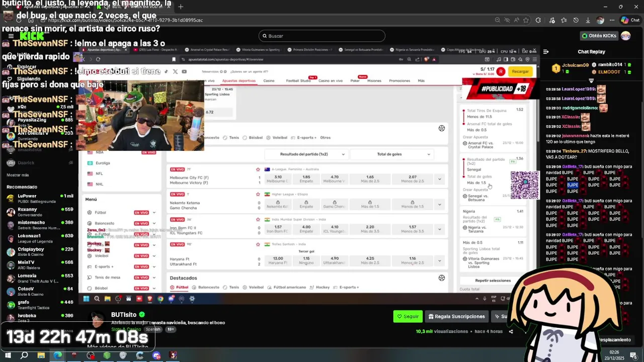
Task: Select the Tenis sport filter above match list
Action: 231,137
